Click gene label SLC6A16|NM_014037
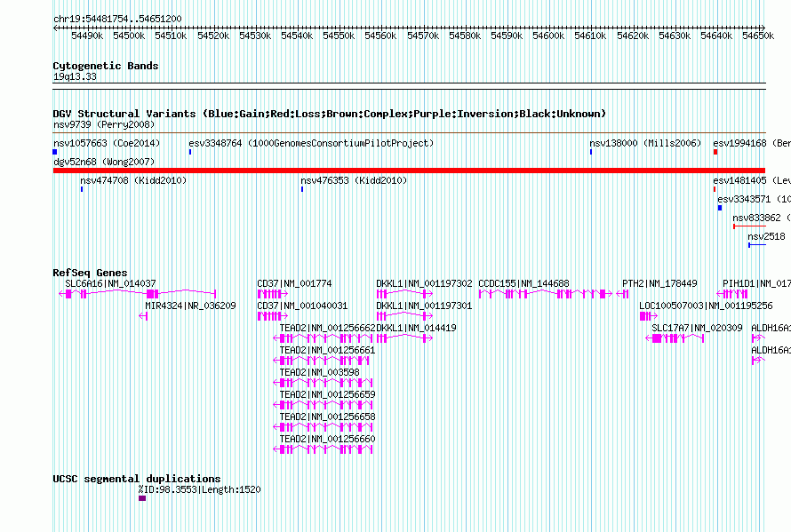Screen dimensions: 791x532 (x=110, y=283)
